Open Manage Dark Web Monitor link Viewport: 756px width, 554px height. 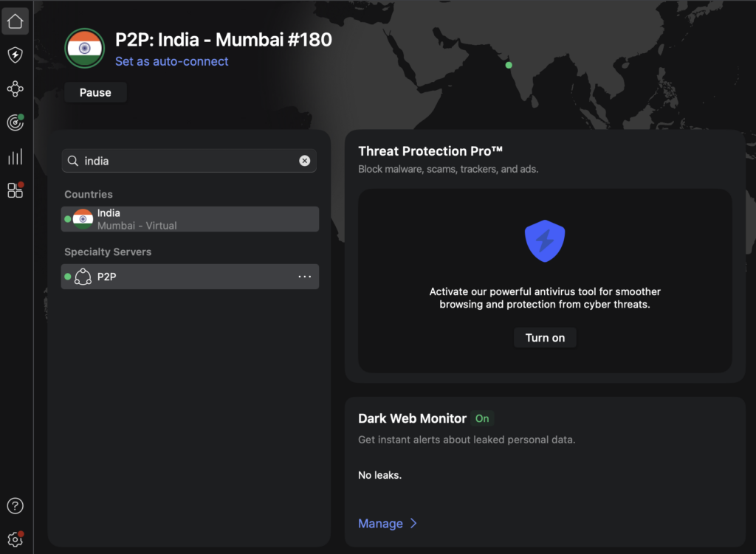coord(380,524)
